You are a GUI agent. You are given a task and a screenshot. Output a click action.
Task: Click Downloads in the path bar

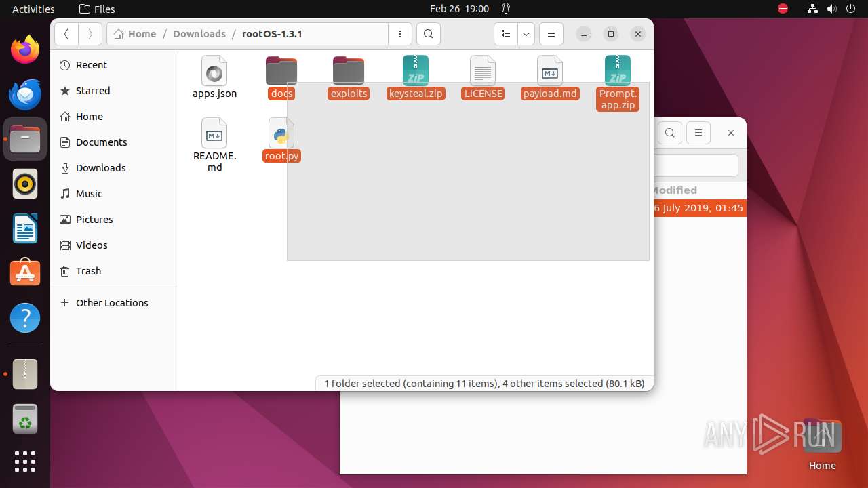click(199, 34)
